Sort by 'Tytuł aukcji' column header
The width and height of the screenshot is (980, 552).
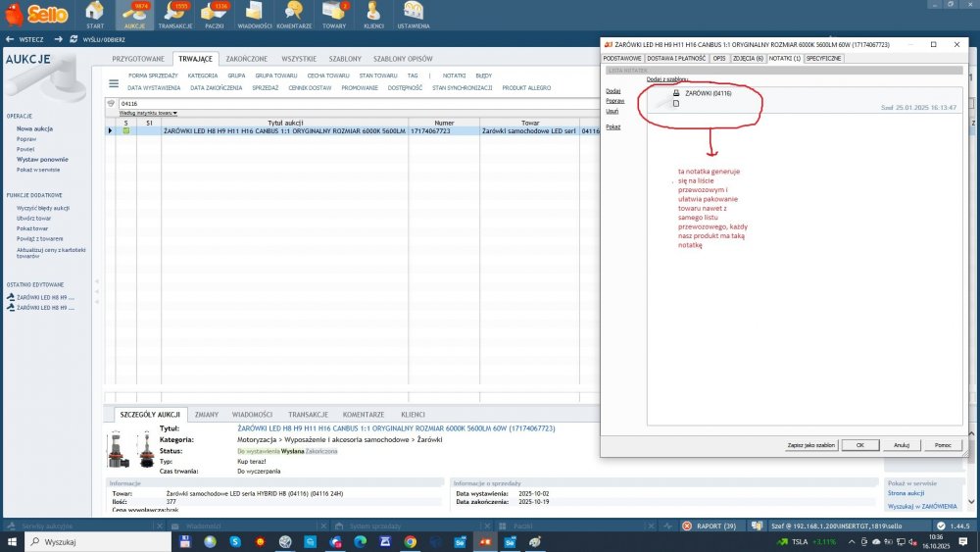pos(285,124)
